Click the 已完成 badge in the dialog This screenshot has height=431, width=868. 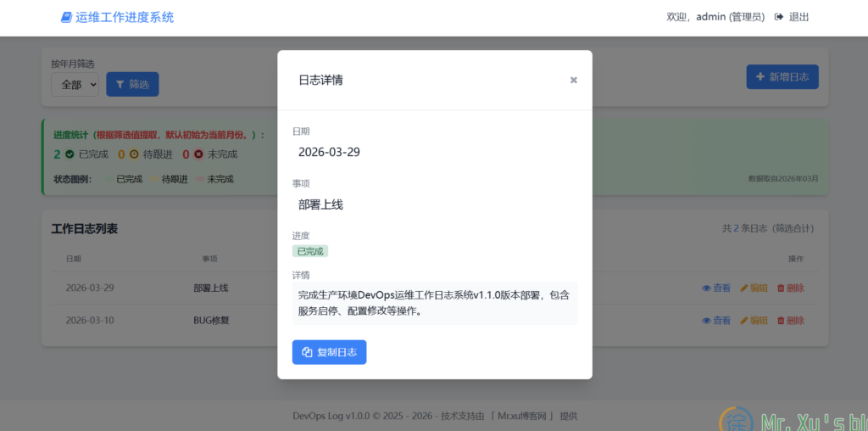pos(310,251)
